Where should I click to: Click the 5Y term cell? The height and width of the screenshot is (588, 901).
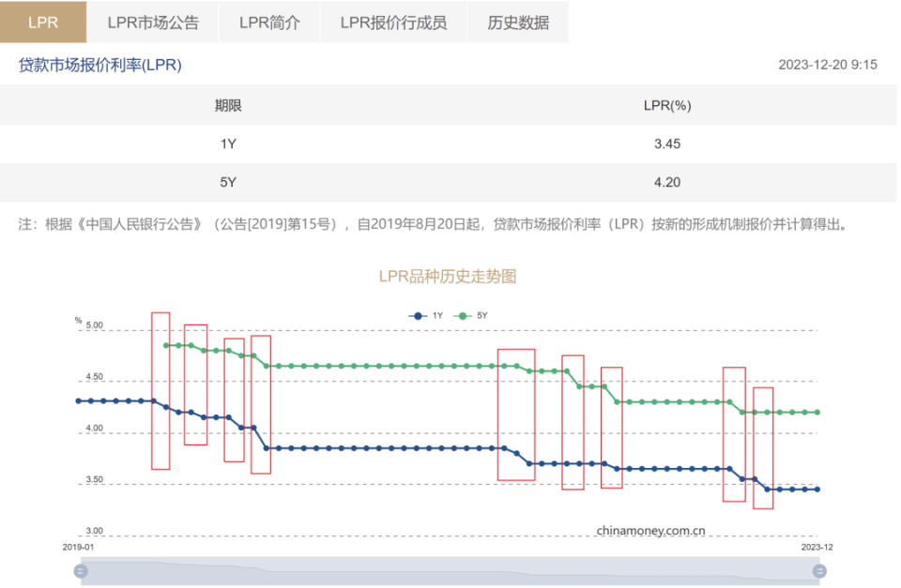coord(228,183)
